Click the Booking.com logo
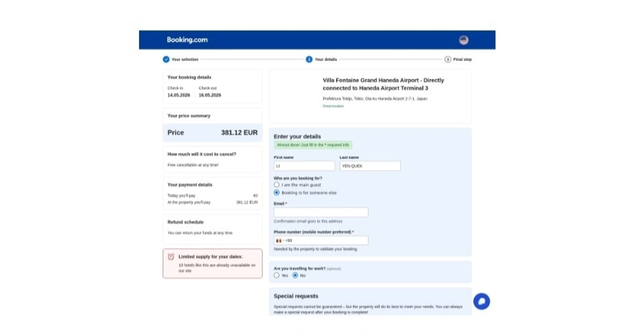The height and width of the screenshot is (332, 644). coord(187,40)
